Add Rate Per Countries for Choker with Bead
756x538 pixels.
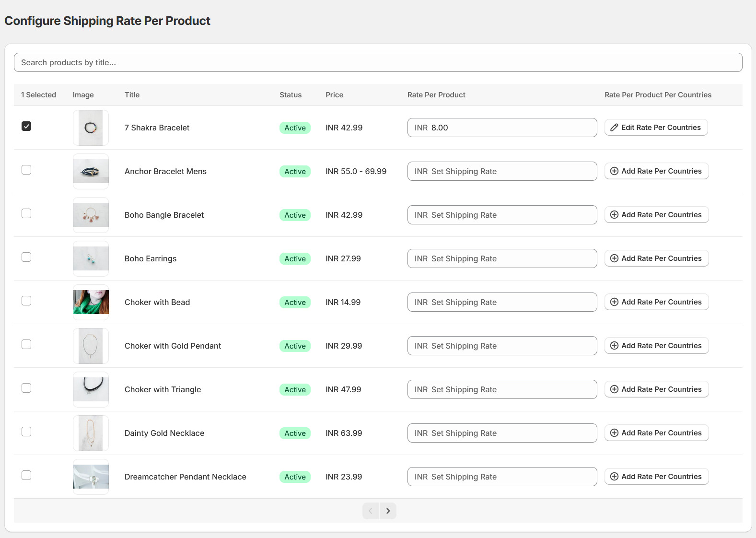click(x=656, y=302)
